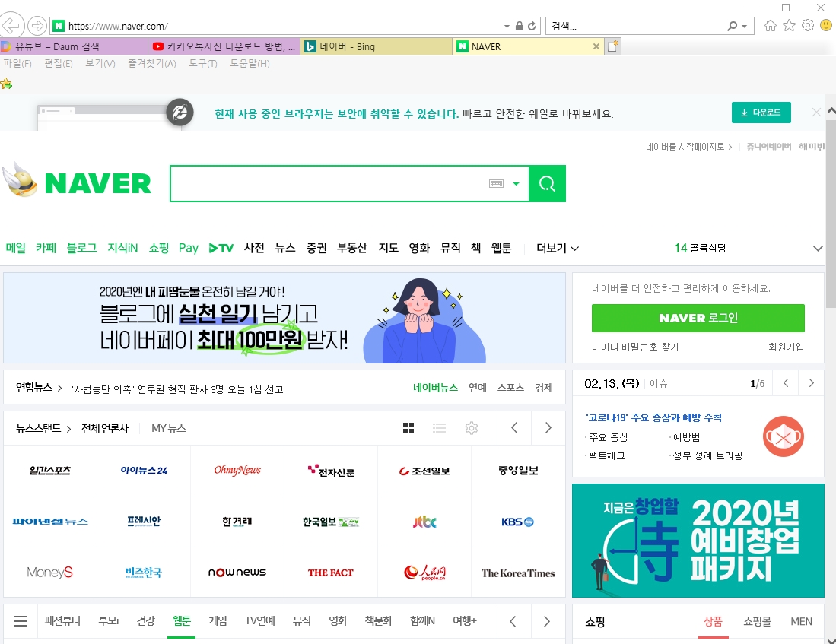The width and height of the screenshot is (836, 644).
Task: Click the green NAVER 로그인 button
Action: (698, 319)
